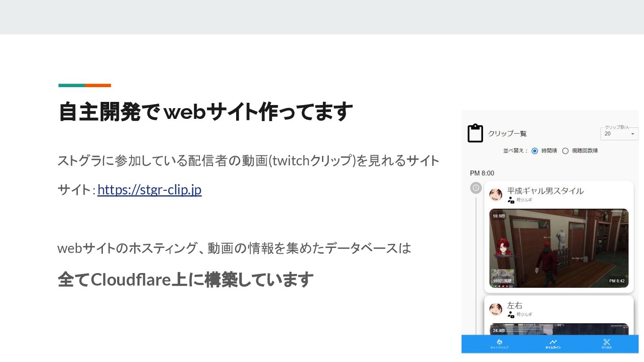The width and height of the screenshot is (644, 362).
Task: Click the slide title 自主開発でwebサイト作ってます
Action: point(205,112)
